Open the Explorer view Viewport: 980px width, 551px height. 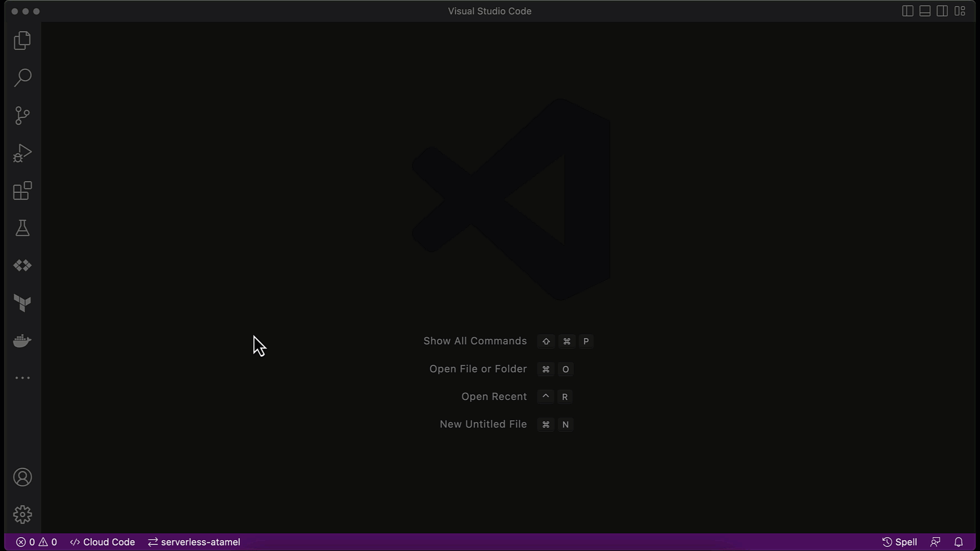click(22, 40)
